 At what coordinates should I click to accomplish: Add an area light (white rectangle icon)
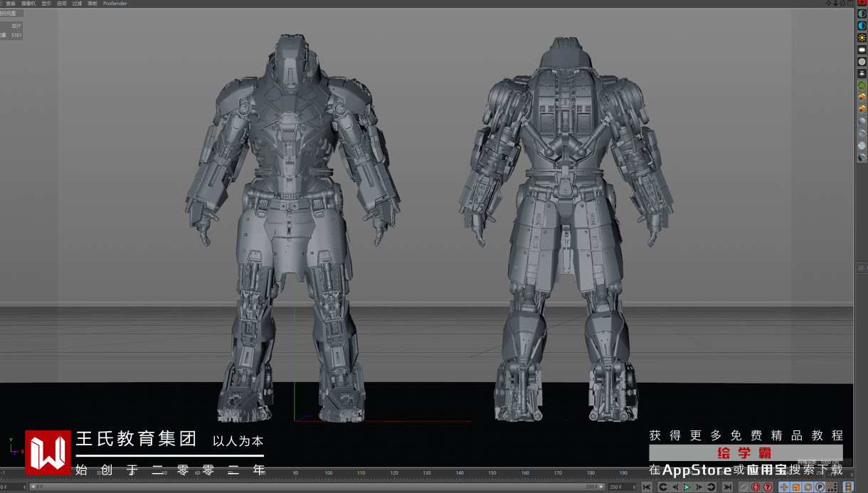click(862, 50)
